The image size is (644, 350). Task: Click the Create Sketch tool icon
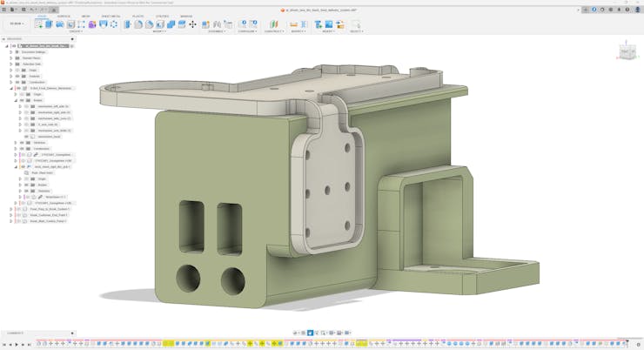click(38, 24)
